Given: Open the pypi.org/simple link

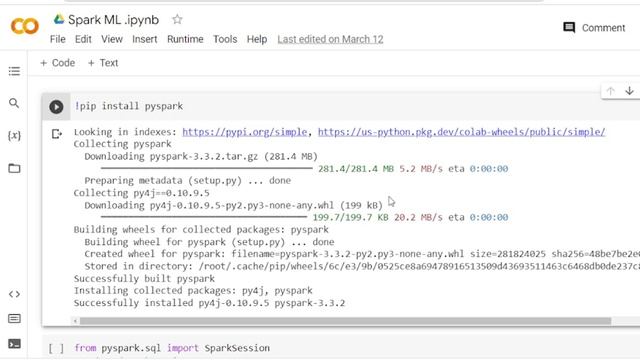Looking at the screenshot, I should point(244,132).
